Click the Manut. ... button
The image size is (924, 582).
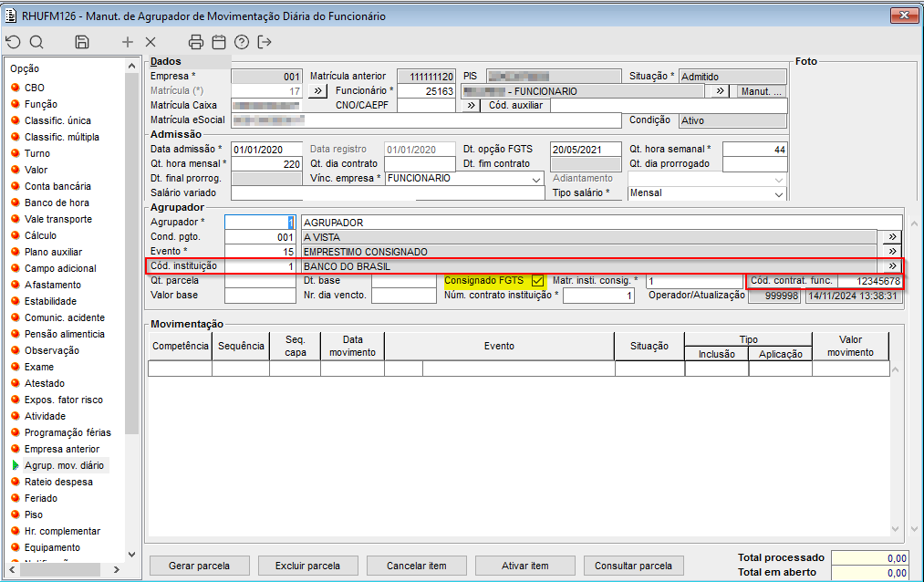point(761,91)
